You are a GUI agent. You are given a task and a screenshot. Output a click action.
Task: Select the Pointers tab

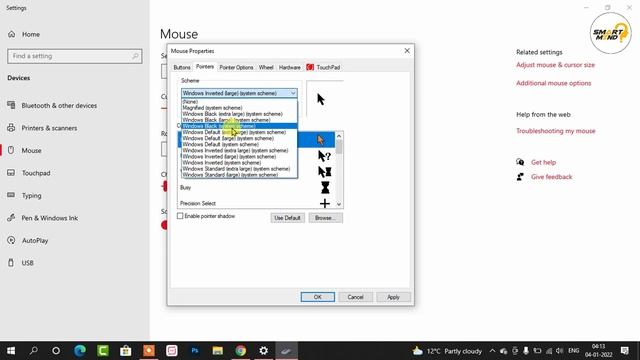[x=204, y=67]
